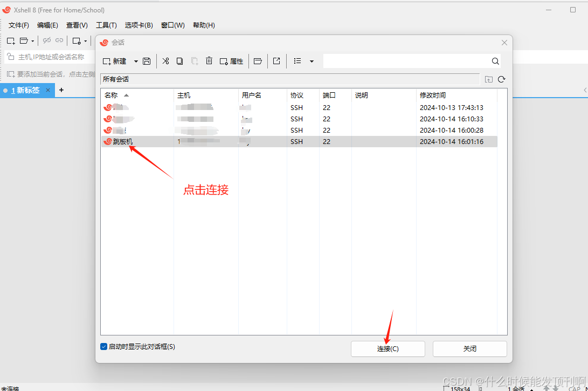Click the Copy icon in Sessions toolbar
Image resolution: width=588 pixels, height=391 pixels.
[179, 61]
